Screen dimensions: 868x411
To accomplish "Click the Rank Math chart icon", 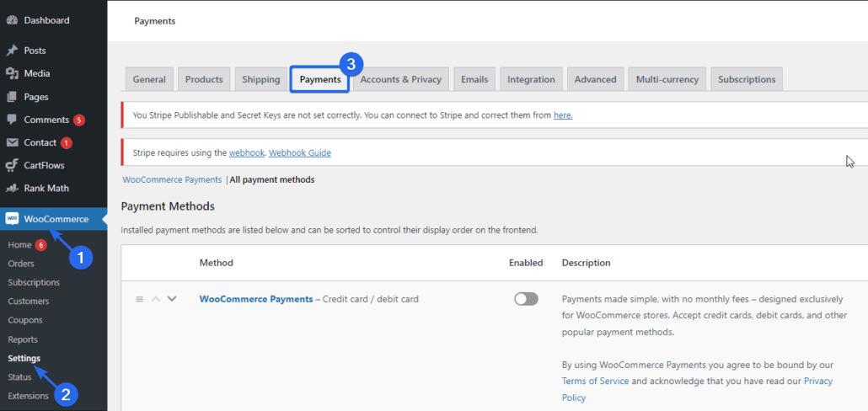I will [12, 188].
